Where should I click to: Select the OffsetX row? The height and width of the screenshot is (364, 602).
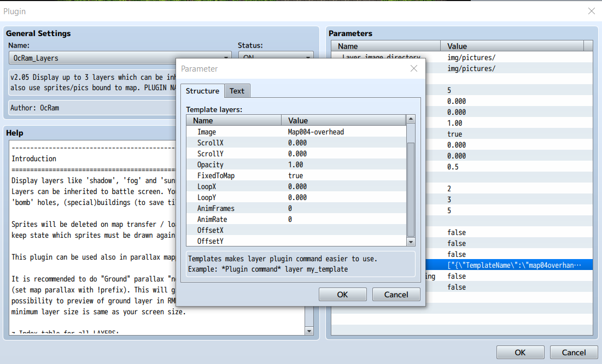point(296,230)
